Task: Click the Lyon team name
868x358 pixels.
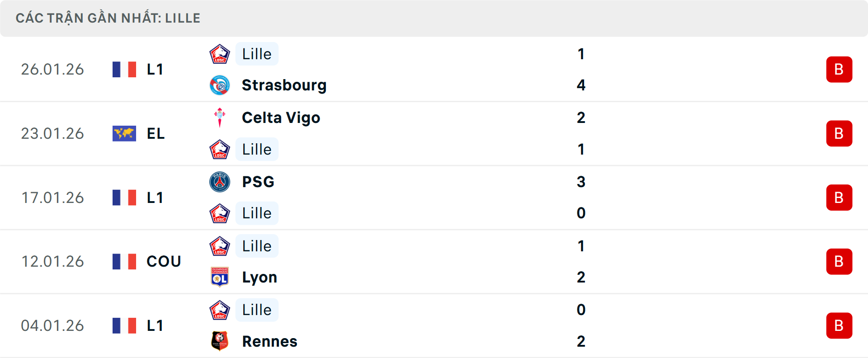Action: pyautogui.click(x=259, y=277)
